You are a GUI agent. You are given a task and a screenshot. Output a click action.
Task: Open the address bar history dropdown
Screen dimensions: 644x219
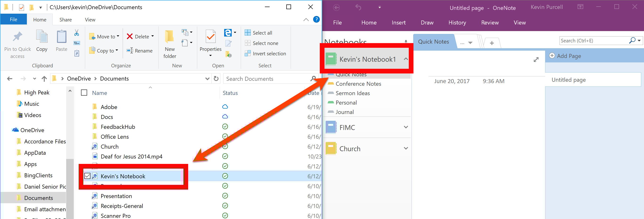click(x=207, y=79)
